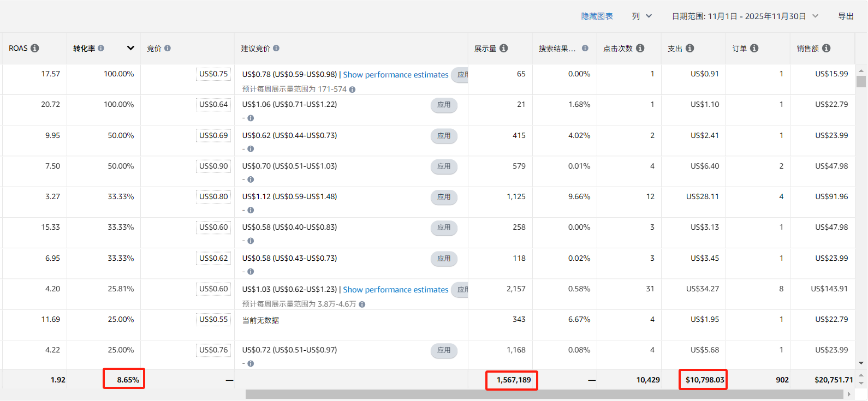Screen dimensions: 868x401
Task: Click the vertical scrollbar down arrow
Action: [861, 363]
